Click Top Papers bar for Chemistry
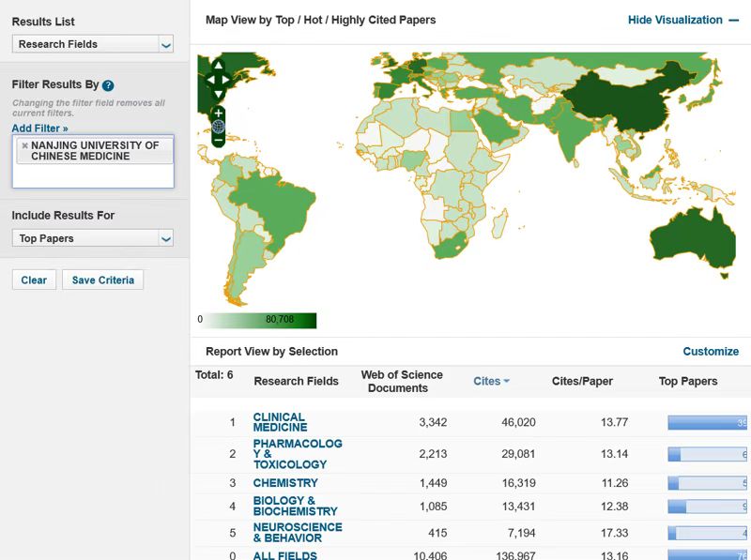This screenshot has width=751, height=560. pyautogui.click(x=707, y=483)
